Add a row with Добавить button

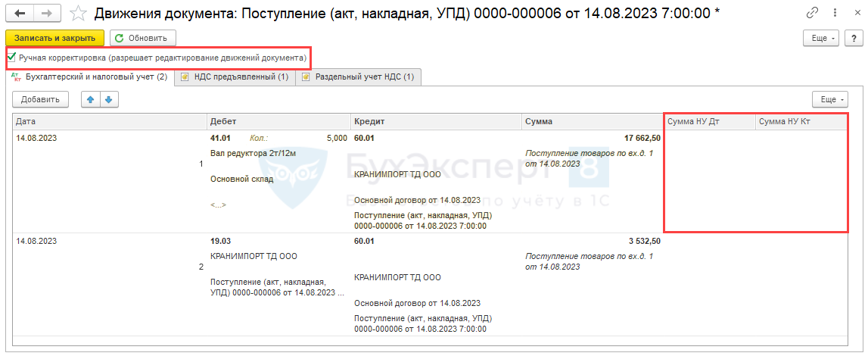tap(40, 100)
